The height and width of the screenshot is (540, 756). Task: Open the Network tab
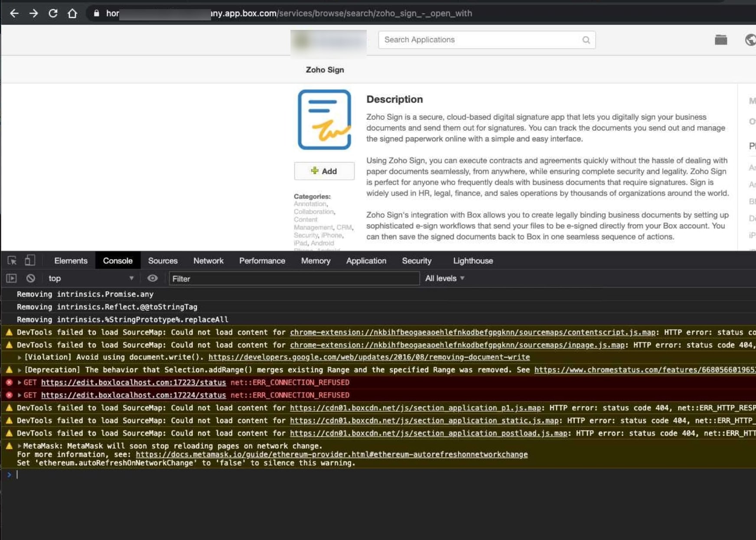pos(208,260)
